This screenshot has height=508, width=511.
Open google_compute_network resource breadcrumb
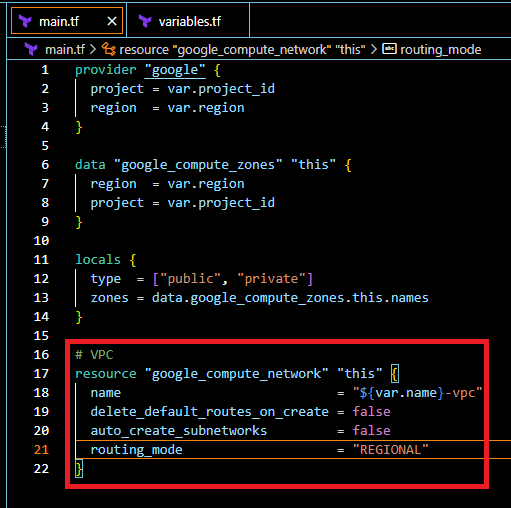(x=242, y=50)
